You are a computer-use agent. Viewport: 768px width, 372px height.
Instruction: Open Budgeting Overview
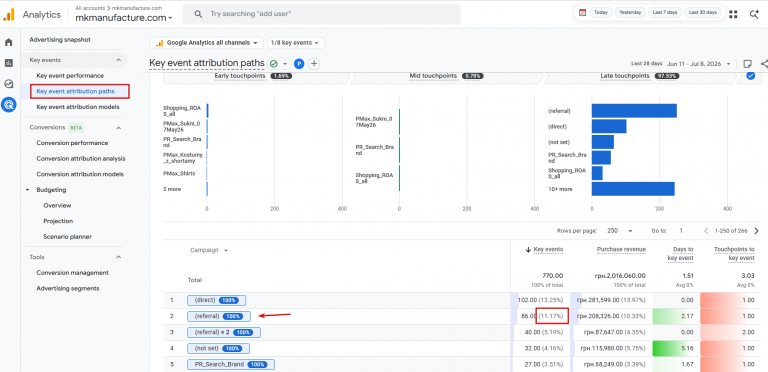57,206
